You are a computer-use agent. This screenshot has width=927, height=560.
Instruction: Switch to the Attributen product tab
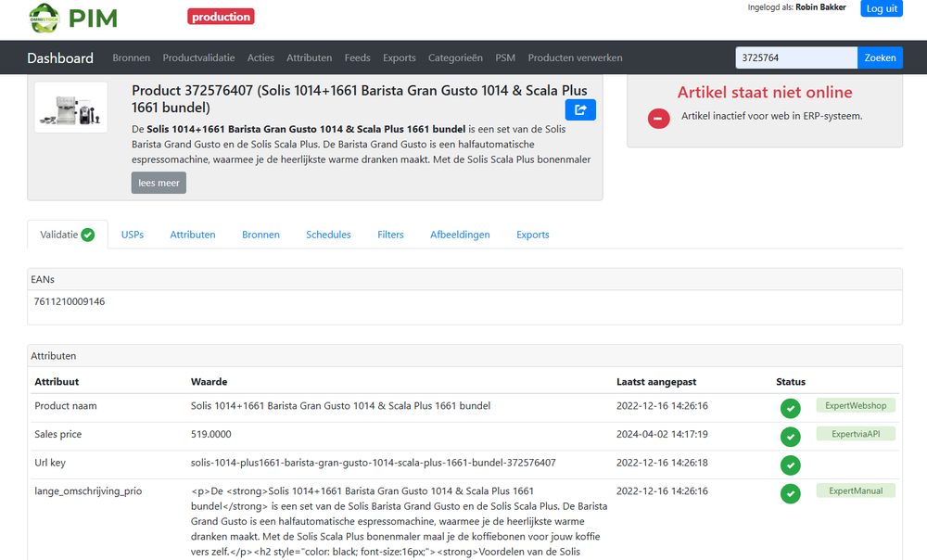[193, 235]
